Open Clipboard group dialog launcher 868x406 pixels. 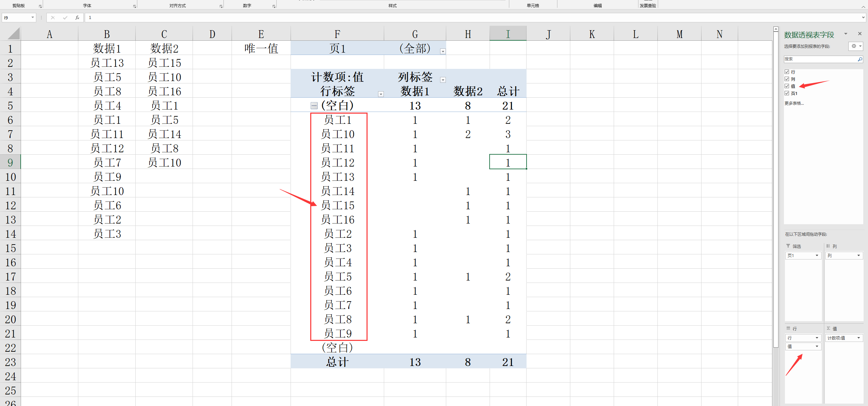coord(40,6)
